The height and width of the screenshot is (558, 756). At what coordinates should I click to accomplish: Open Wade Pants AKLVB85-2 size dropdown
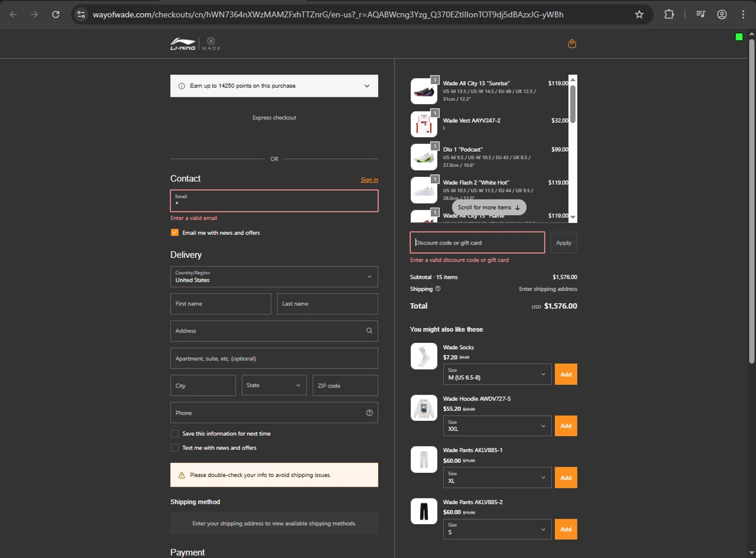[x=497, y=529]
